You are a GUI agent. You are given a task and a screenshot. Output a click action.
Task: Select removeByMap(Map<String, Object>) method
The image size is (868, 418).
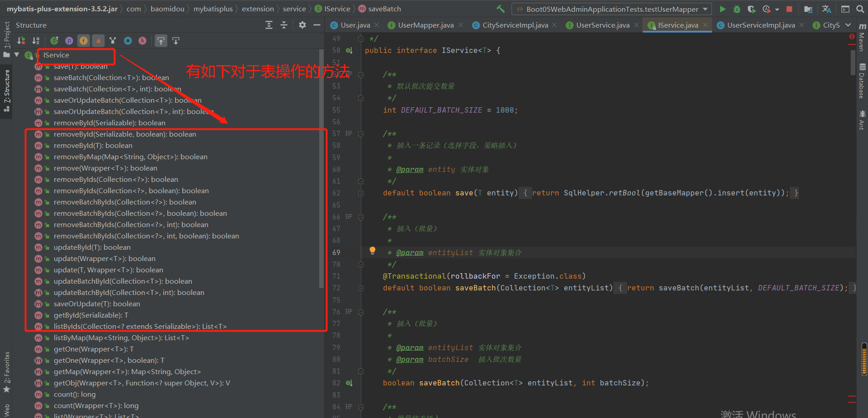coord(130,157)
